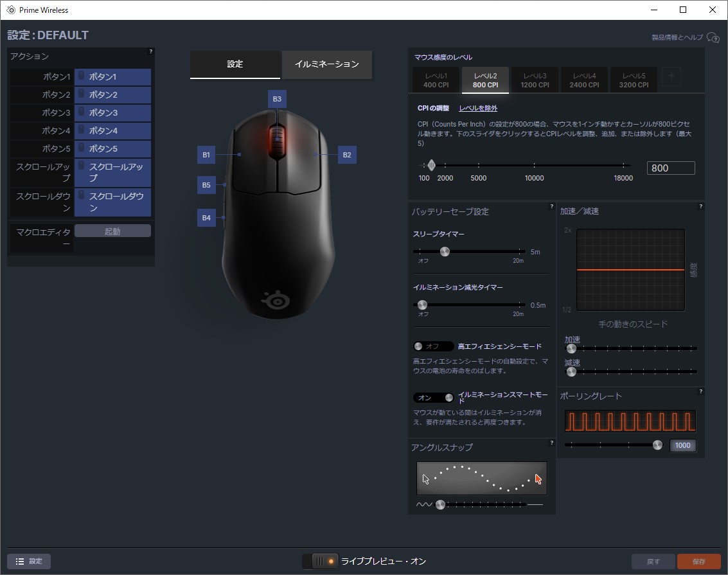Select the B4 side button marker
This screenshot has height=575, width=728.
click(206, 218)
